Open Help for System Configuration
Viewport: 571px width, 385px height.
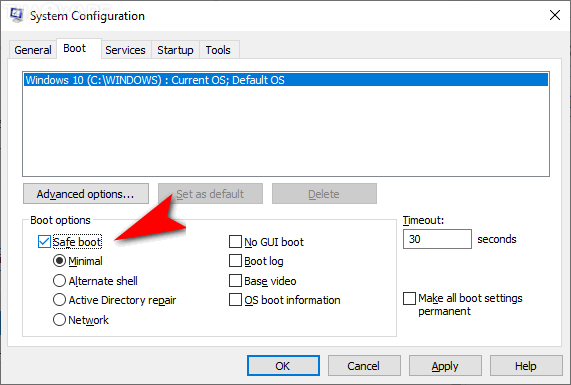(x=526, y=366)
